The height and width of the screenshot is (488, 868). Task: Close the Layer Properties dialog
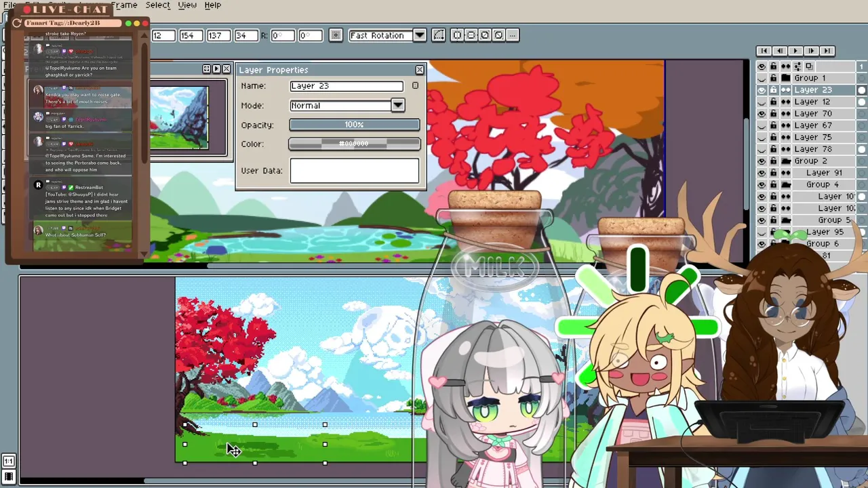point(419,70)
